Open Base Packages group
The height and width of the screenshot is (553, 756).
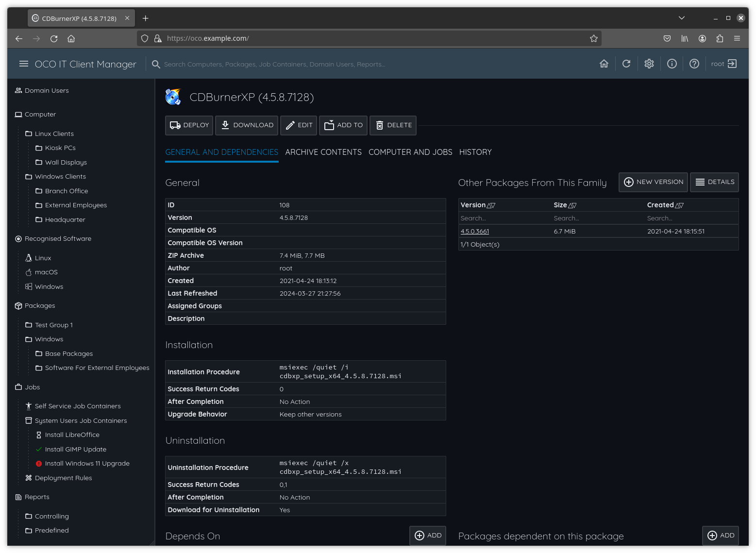(x=64, y=353)
